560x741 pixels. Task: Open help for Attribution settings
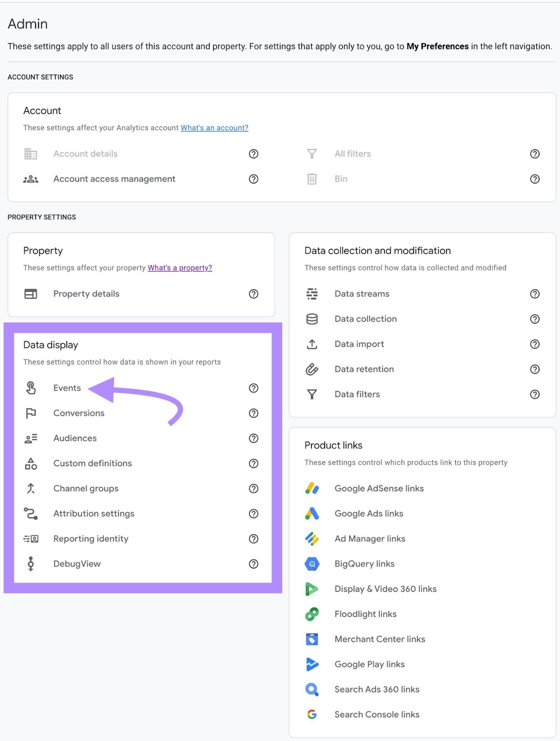click(x=253, y=513)
